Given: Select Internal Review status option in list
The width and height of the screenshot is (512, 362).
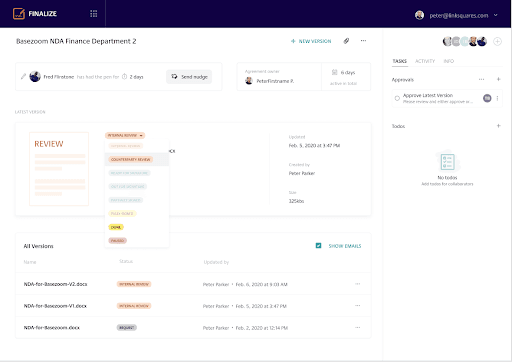Looking at the screenshot, I should (x=126, y=146).
